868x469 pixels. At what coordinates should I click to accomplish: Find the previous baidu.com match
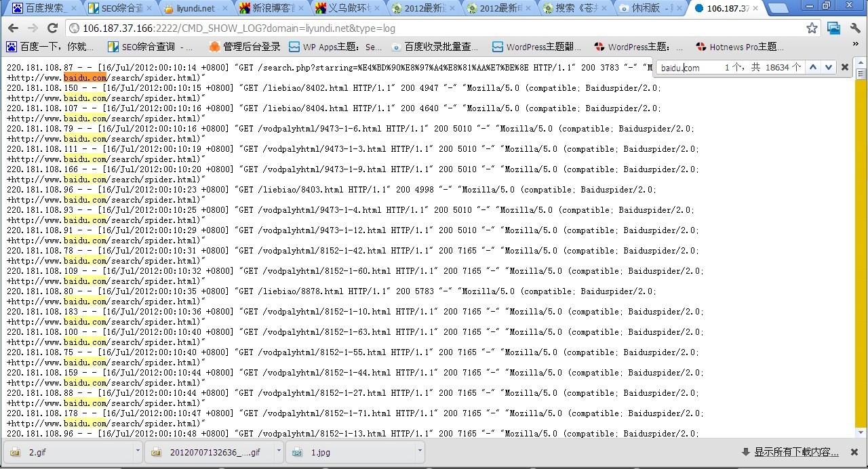tap(812, 67)
